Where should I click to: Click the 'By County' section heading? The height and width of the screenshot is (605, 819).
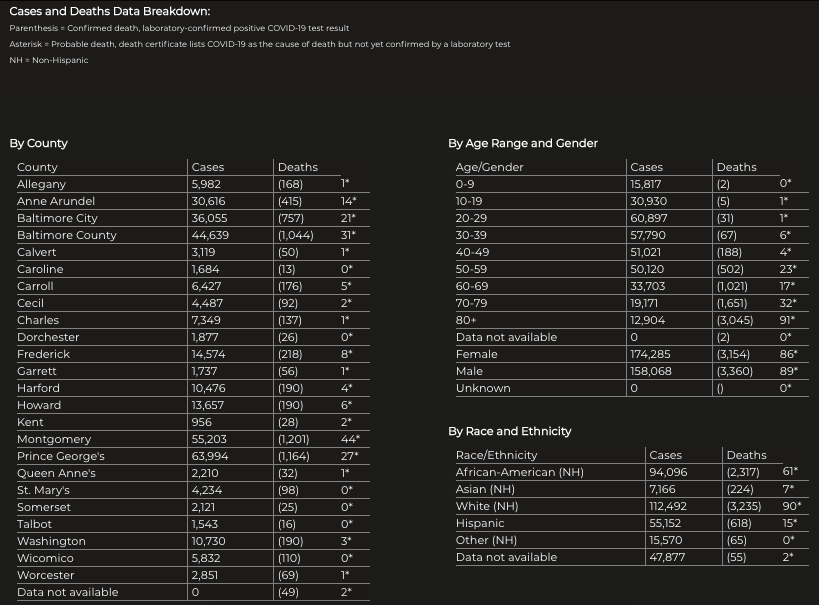click(38, 143)
